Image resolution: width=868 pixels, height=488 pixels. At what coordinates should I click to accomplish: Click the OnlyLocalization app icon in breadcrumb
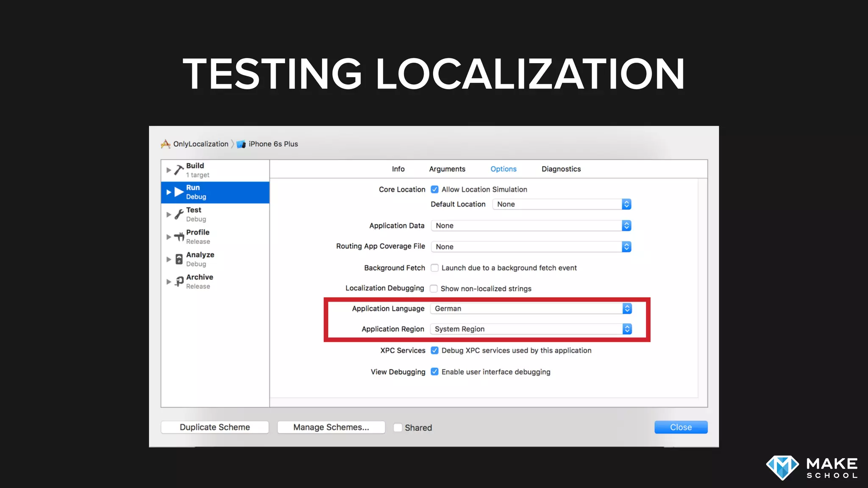click(166, 144)
